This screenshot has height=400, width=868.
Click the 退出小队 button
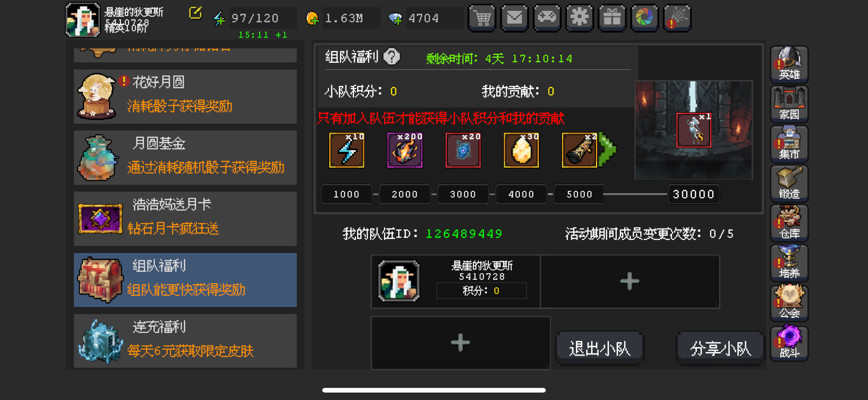[x=599, y=348]
